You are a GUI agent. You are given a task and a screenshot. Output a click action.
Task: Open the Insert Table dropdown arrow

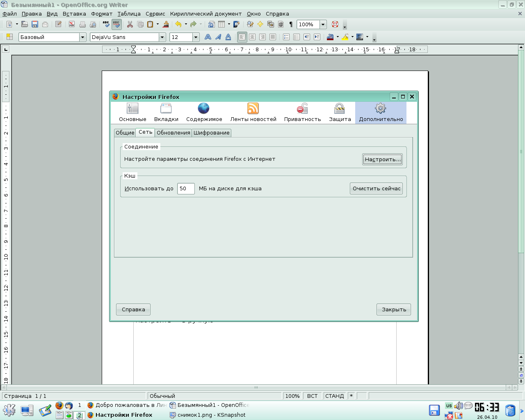pos(229,24)
